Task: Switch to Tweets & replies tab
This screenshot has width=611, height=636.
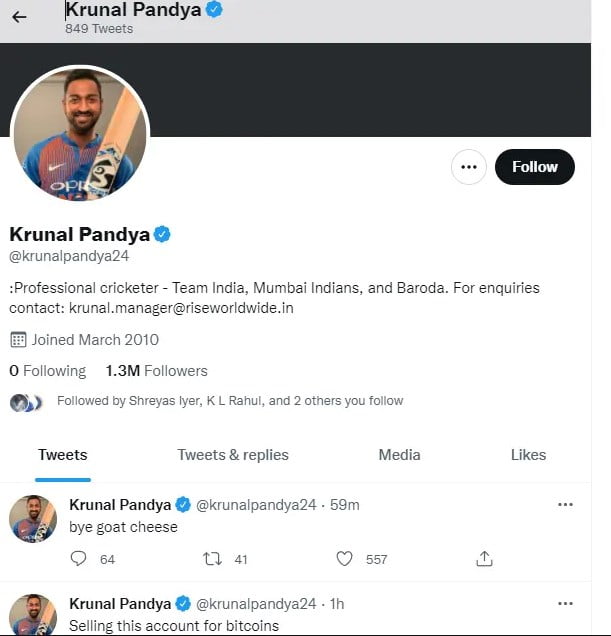Action: [233, 455]
